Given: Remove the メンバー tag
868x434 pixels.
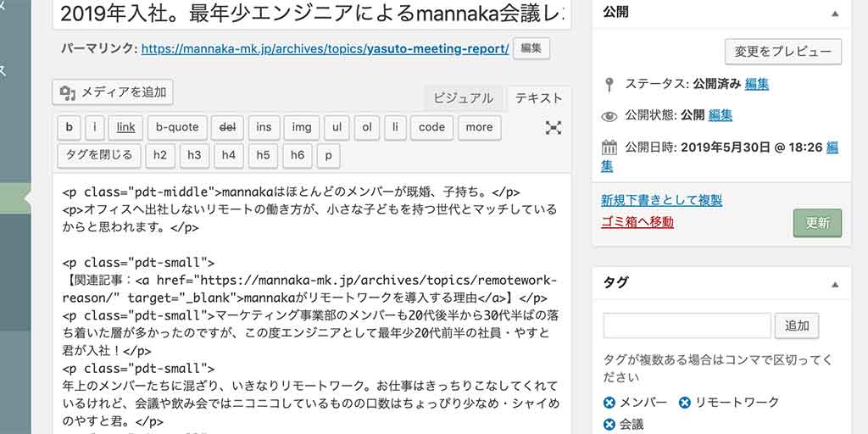Looking at the screenshot, I should [609, 403].
